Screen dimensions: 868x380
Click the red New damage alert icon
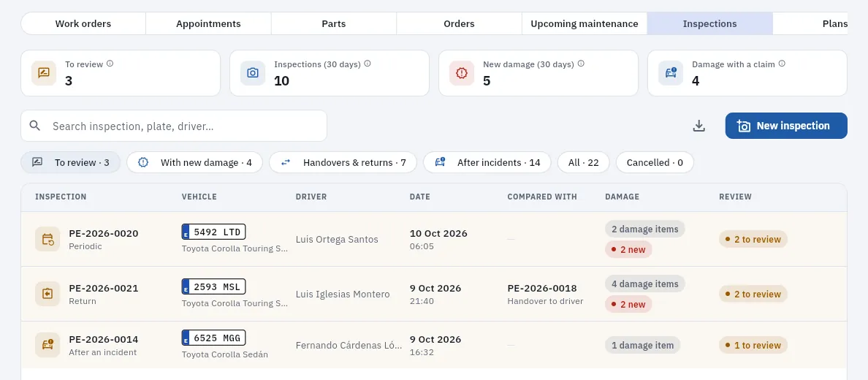click(x=462, y=73)
